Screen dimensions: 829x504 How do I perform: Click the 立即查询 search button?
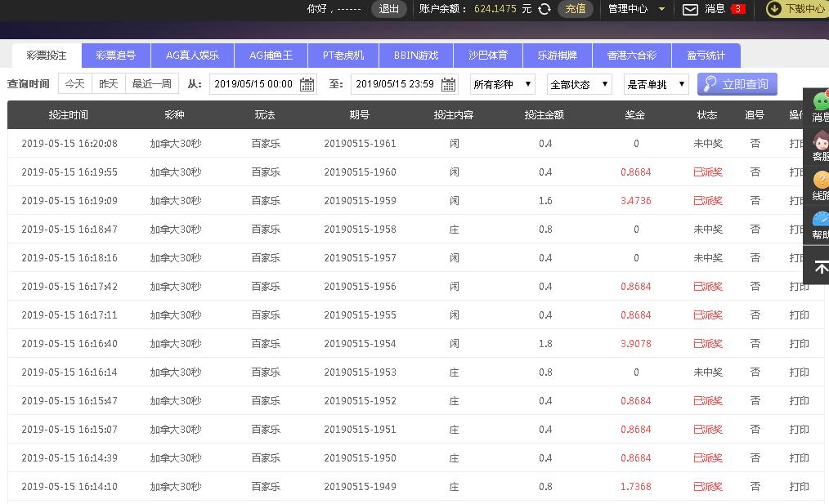coord(737,84)
